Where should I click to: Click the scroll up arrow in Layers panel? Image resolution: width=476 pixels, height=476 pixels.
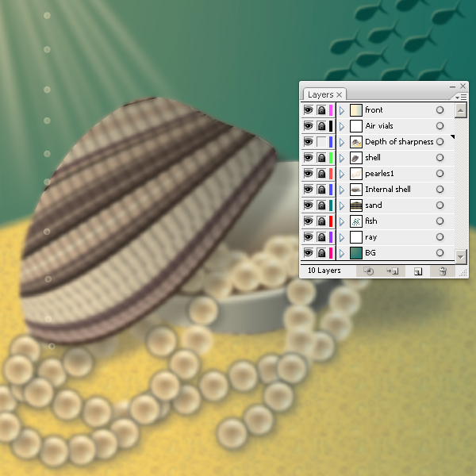click(x=460, y=110)
